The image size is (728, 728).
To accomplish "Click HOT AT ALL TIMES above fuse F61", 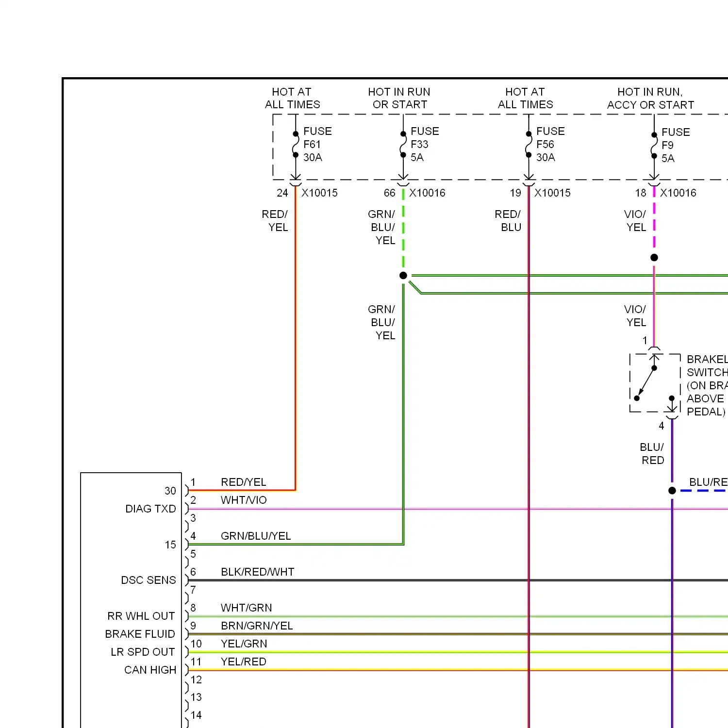I will tap(292, 98).
